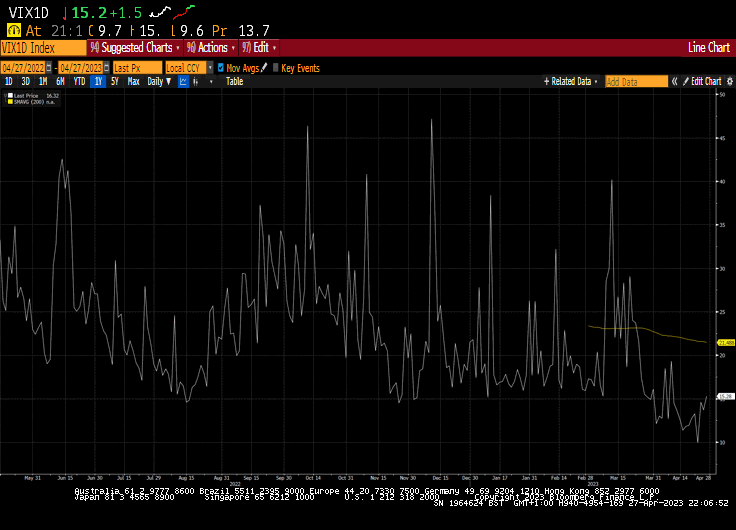Switch to the 5Y time range tab
The height and width of the screenshot is (530, 736).
pos(115,81)
